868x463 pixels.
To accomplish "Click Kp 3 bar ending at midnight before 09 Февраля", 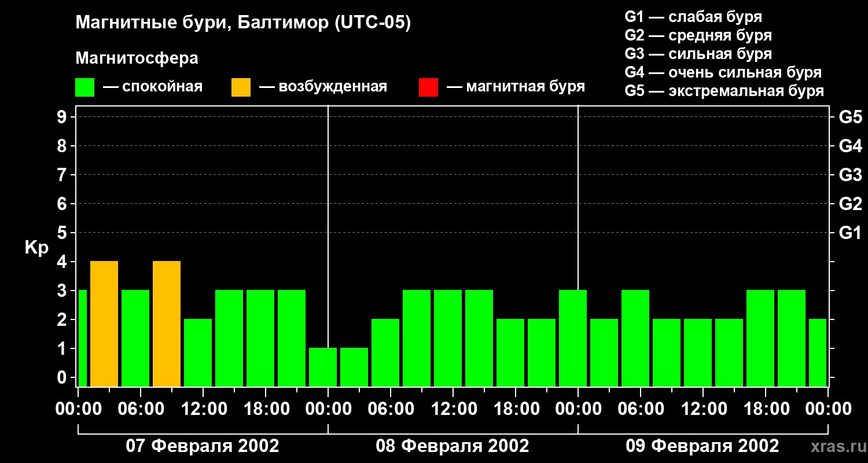I will tap(573, 338).
